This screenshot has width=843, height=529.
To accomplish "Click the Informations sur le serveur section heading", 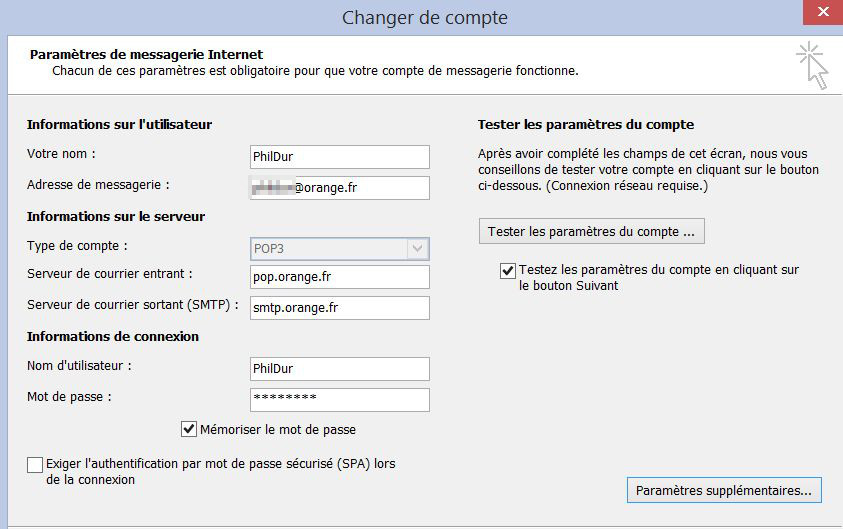I will (115, 216).
